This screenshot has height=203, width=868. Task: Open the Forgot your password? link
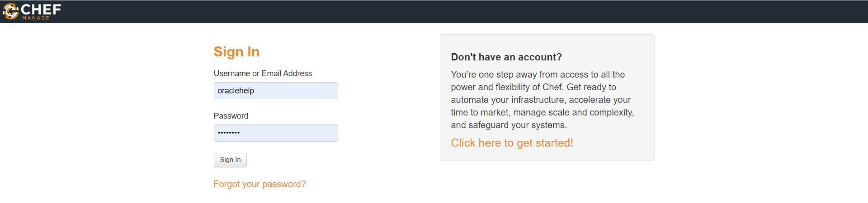pos(259,184)
